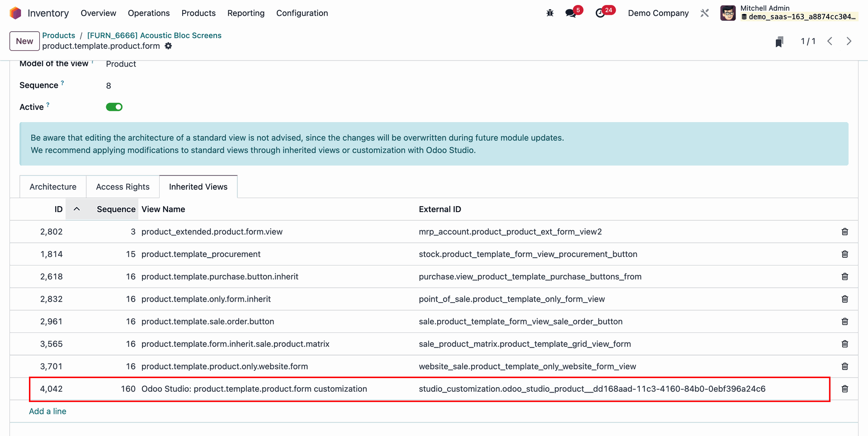
Task: Sort by the ID column header
Action: tap(58, 209)
